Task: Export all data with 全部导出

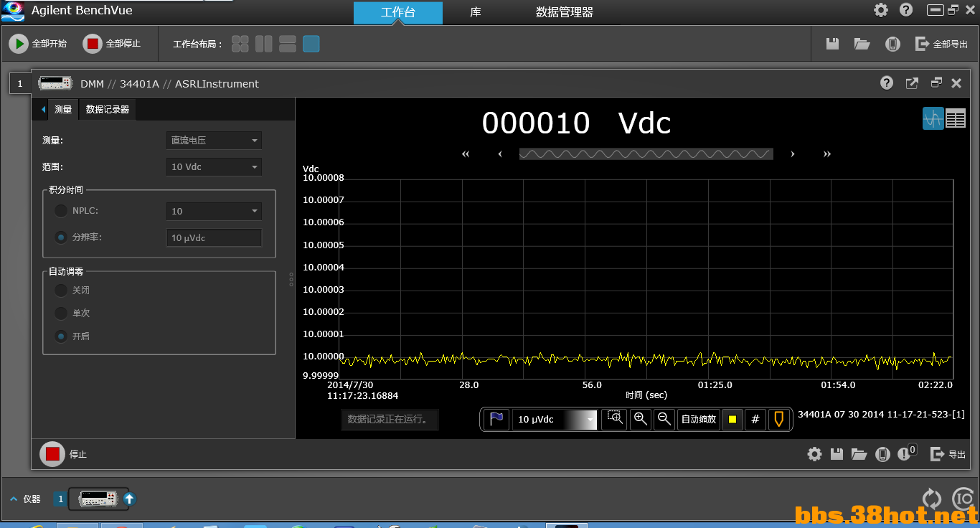Action: (x=942, y=44)
